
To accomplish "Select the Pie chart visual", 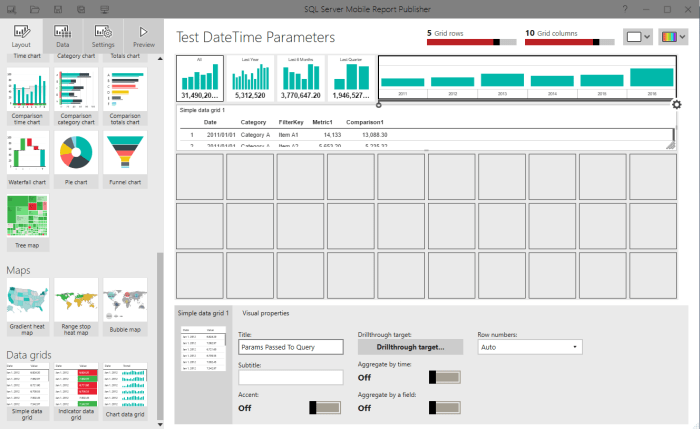I will (x=76, y=159).
